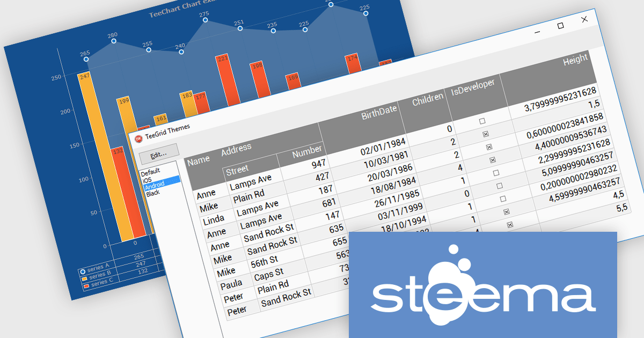Maximize the TeeGrid Themes window
The image size is (644, 338).
[x=560, y=26]
